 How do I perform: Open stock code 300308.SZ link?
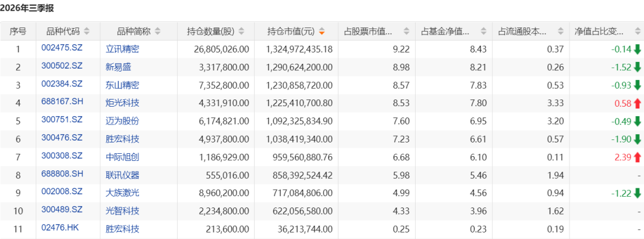coord(62,156)
